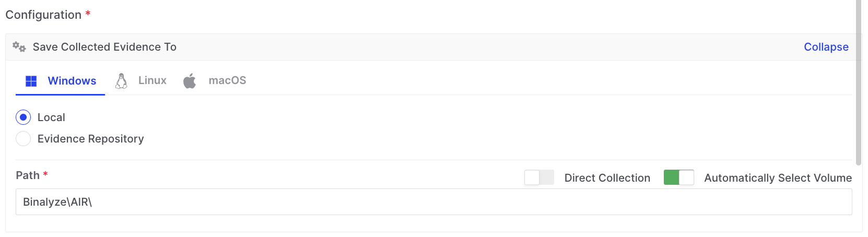Image resolution: width=868 pixels, height=237 pixels.
Task: Click the Windows logo icon
Action: [31, 81]
